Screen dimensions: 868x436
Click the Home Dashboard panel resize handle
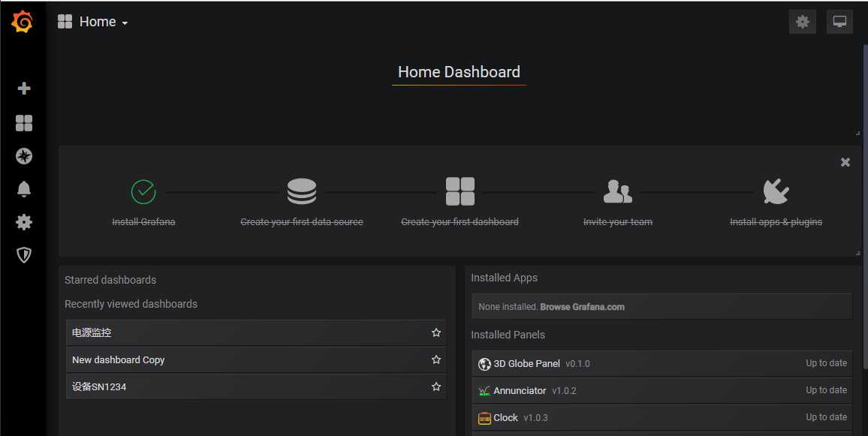(x=857, y=133)
